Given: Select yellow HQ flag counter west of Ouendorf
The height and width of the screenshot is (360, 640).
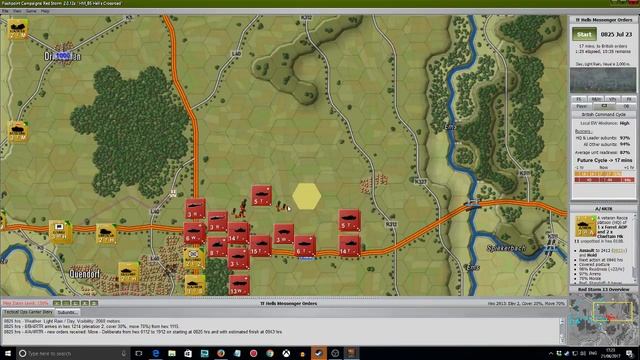Looking at the screenshot, I should click(x=60, y=231).
